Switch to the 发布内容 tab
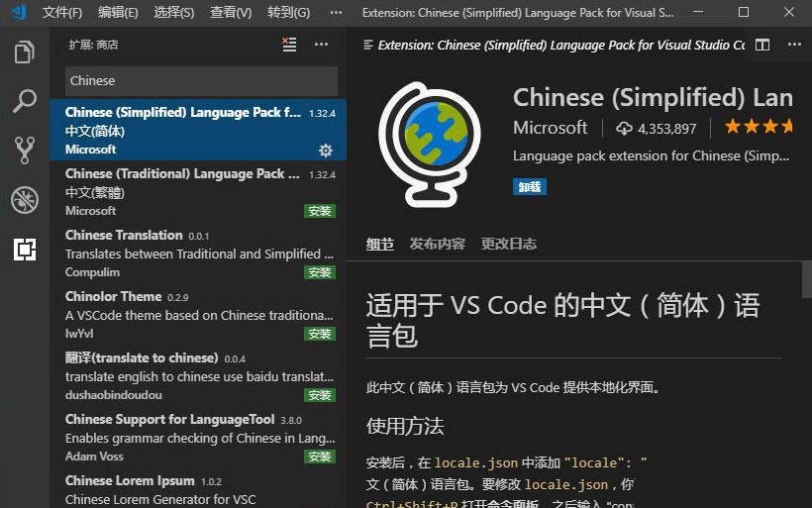Screen dimensions: 812x508 [x=437, y=244]
